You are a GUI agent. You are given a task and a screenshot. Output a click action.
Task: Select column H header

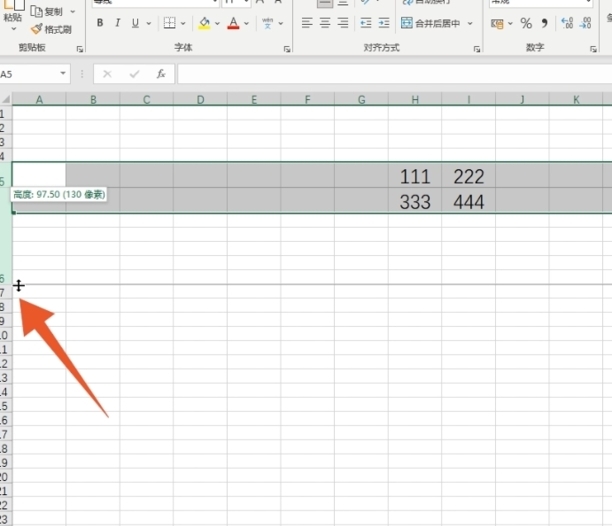click(415, 100)
